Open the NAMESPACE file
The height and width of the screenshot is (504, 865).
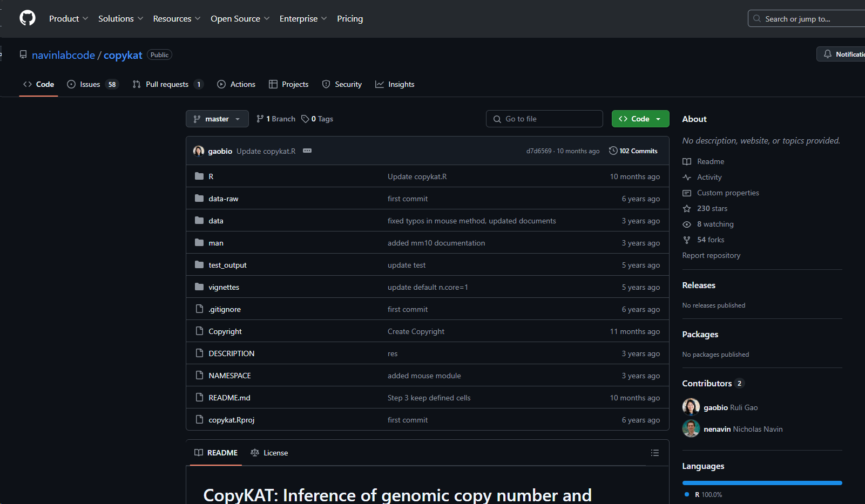coord(229,376)
